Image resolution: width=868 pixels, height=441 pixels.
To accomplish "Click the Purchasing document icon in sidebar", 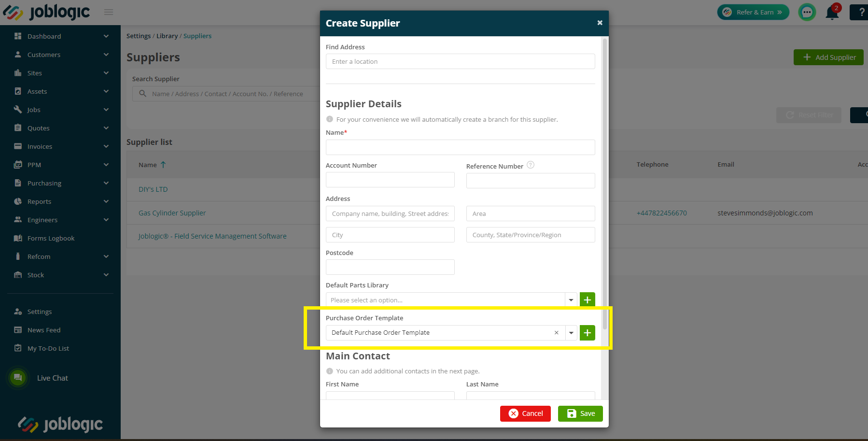I will pos(18,183).
